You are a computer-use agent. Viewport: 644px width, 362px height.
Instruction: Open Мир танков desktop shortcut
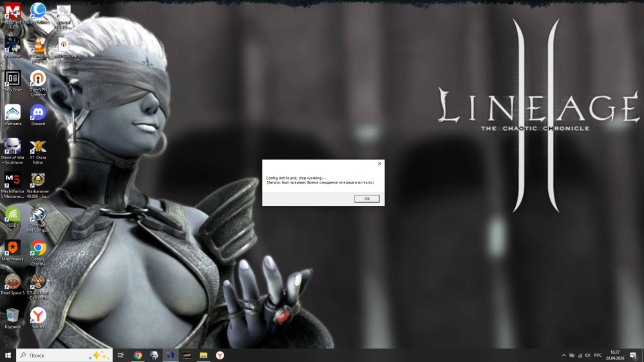coord(12,250)
